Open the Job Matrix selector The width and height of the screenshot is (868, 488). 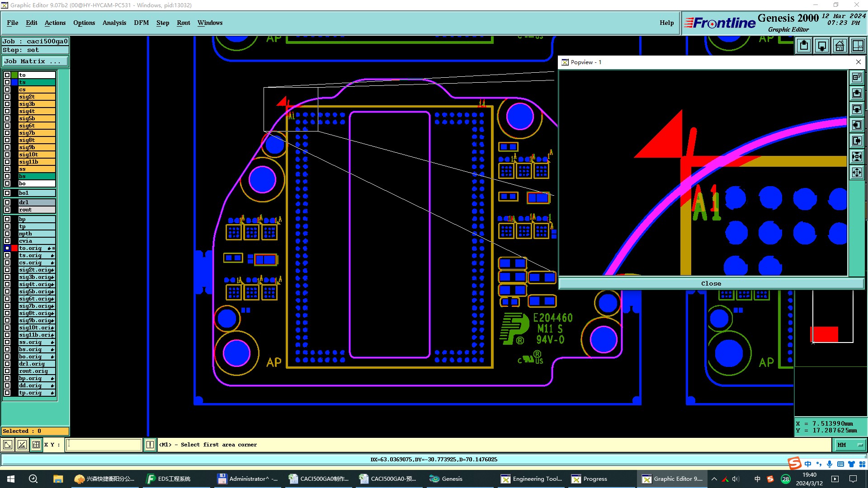(35, 61)
